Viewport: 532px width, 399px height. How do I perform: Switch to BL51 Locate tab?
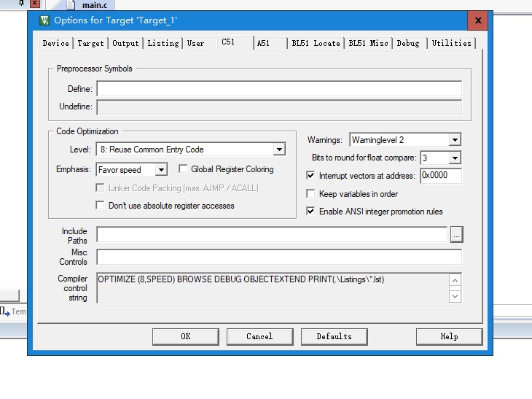coord(316,43)
